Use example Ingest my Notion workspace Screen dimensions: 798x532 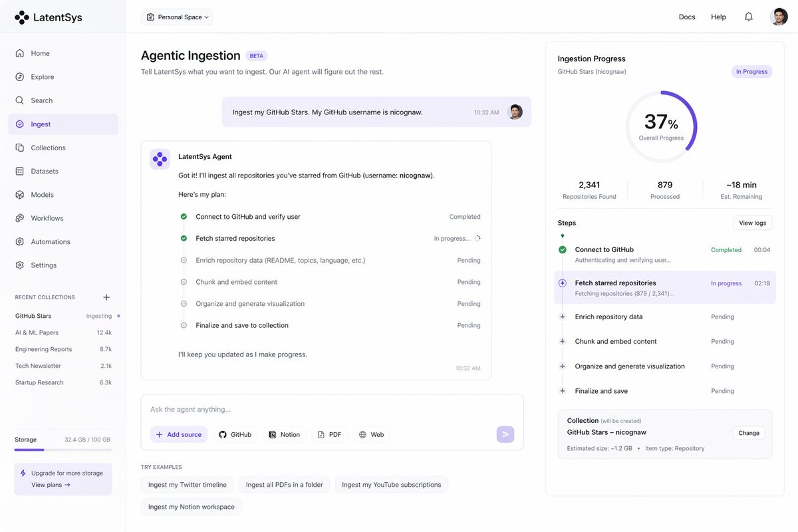(x=192, y=507)
